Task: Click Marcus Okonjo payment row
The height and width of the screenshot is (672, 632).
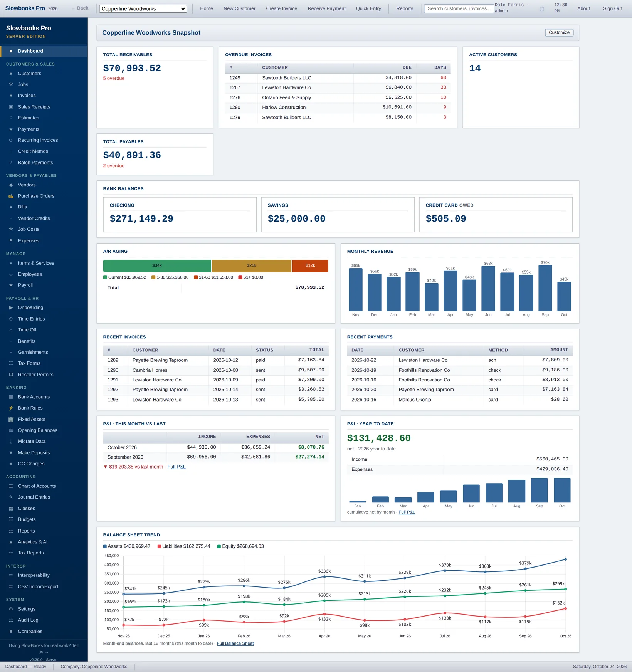Action: 460,400
